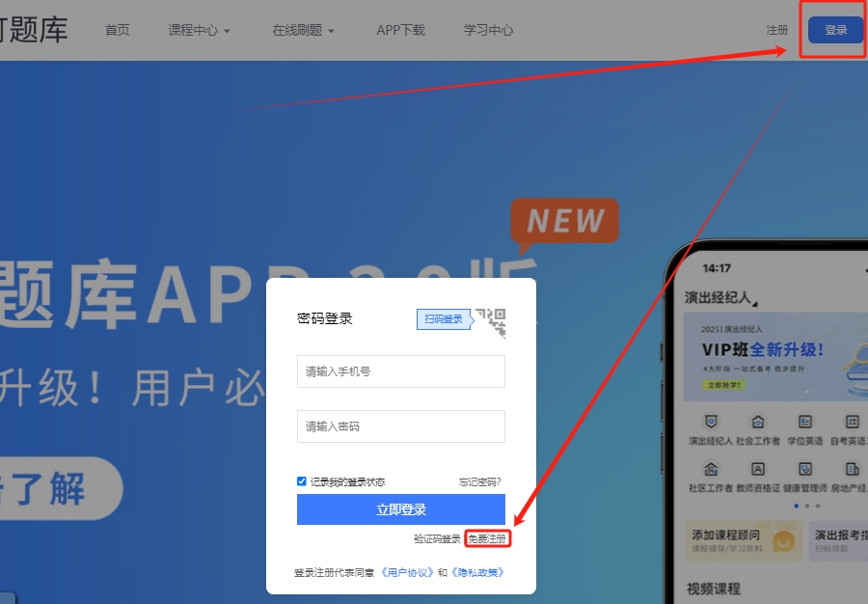Tap the 社会工作者 house icon in the phone
868x604 pixels.
(758, 422)
